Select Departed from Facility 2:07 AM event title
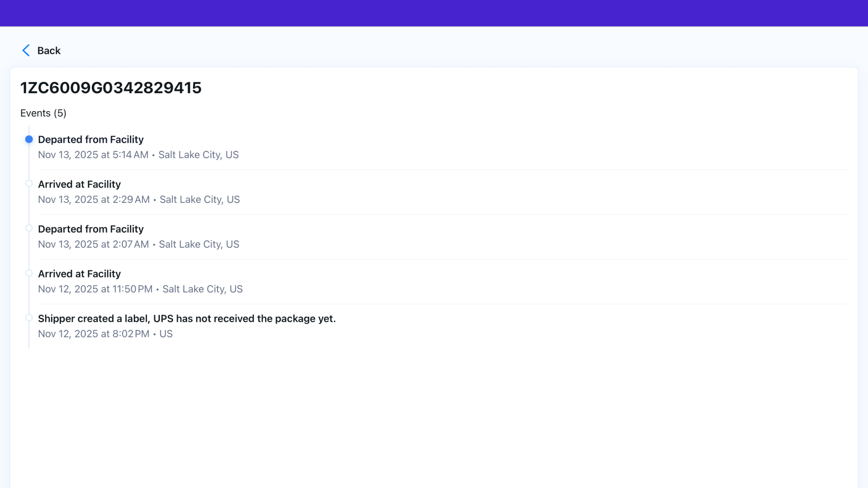 (x=91, y=229)
